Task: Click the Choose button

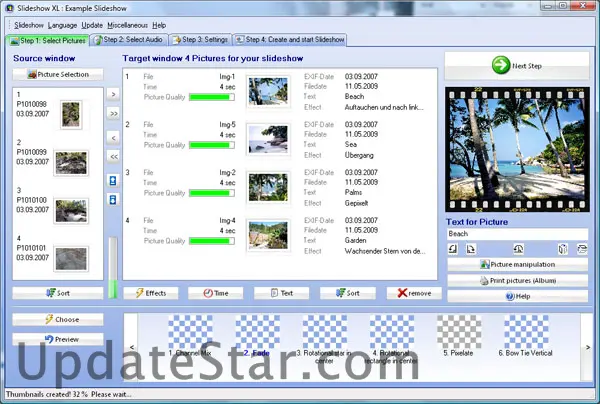Action: [58, 319]
